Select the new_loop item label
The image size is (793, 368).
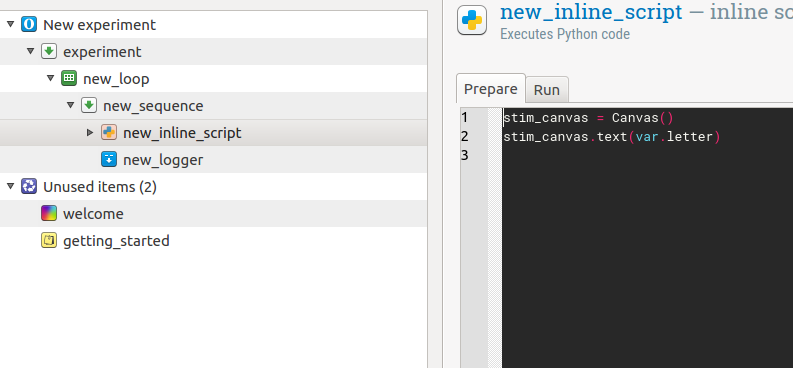pos(116,79)
